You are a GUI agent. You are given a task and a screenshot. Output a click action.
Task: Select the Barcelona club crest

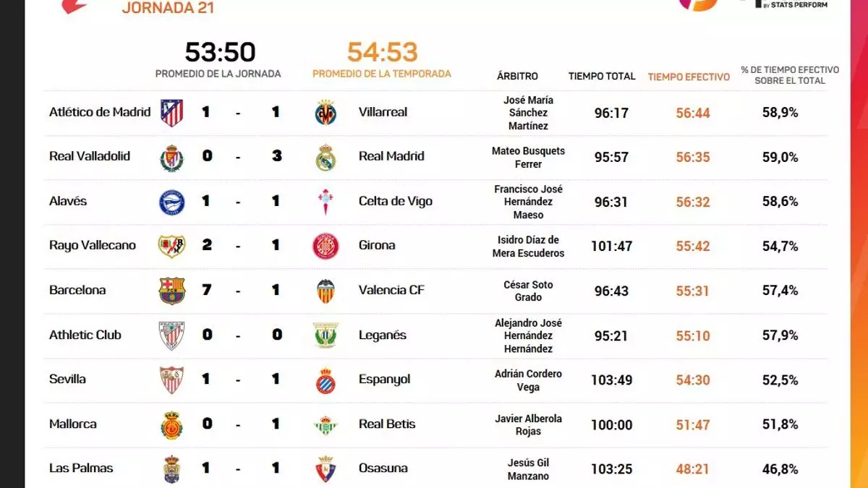coord(172,291)
